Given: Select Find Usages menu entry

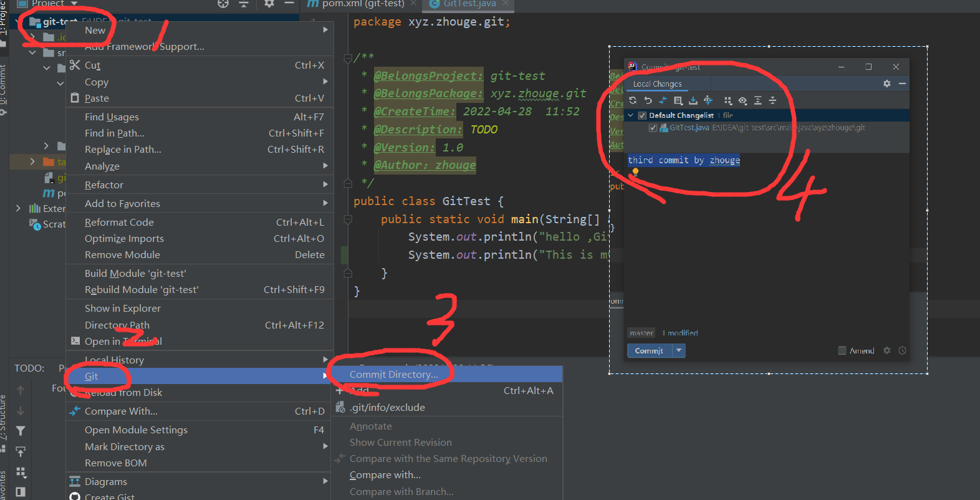Looking at the screenshot, I should (199, 117).
